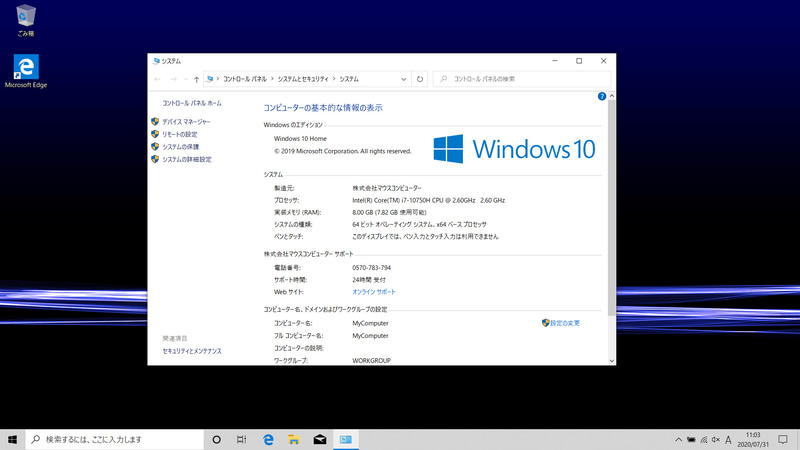Image resolution: width=800 pixels, height=450 pixels.
Task: Click the Forward navigation arrow
Action: (x=173, y=79)
